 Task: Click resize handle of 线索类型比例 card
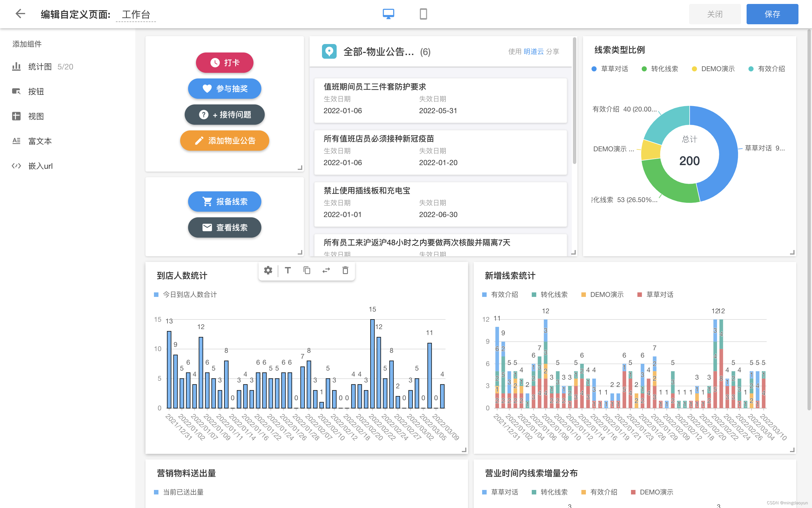point(792,252)
